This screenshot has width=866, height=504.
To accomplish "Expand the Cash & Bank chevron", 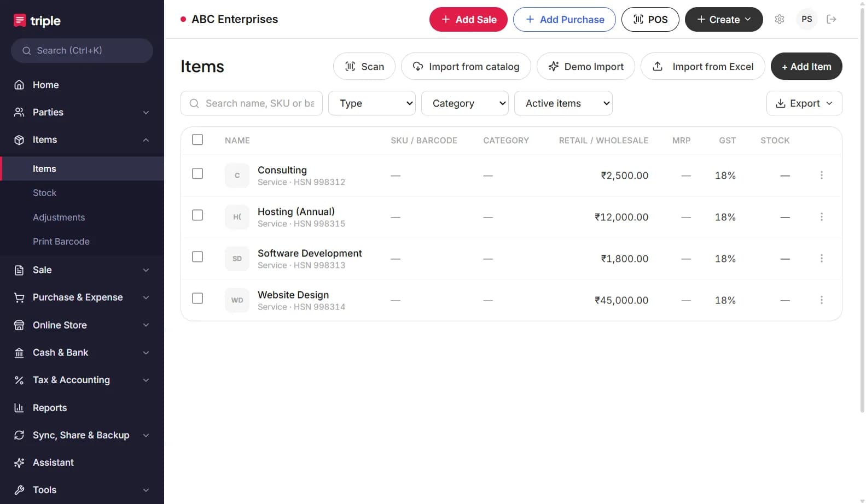I will [146, 353].
